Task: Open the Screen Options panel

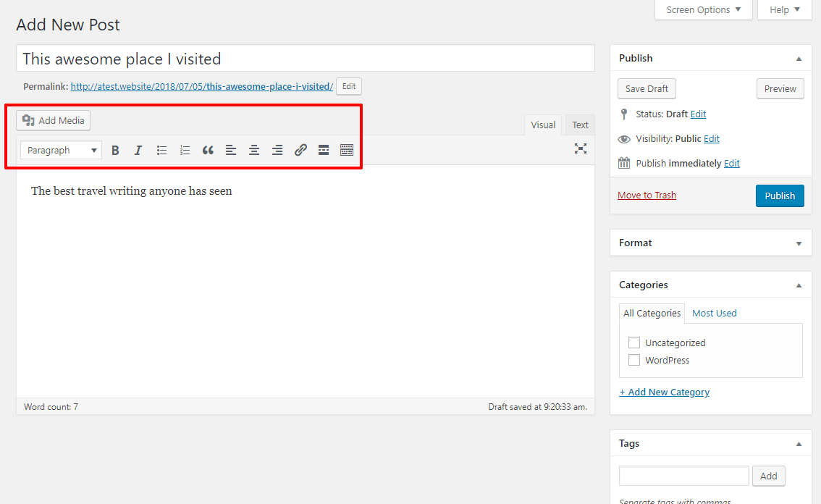Action: pyautogui.click(x=703, y=10)
